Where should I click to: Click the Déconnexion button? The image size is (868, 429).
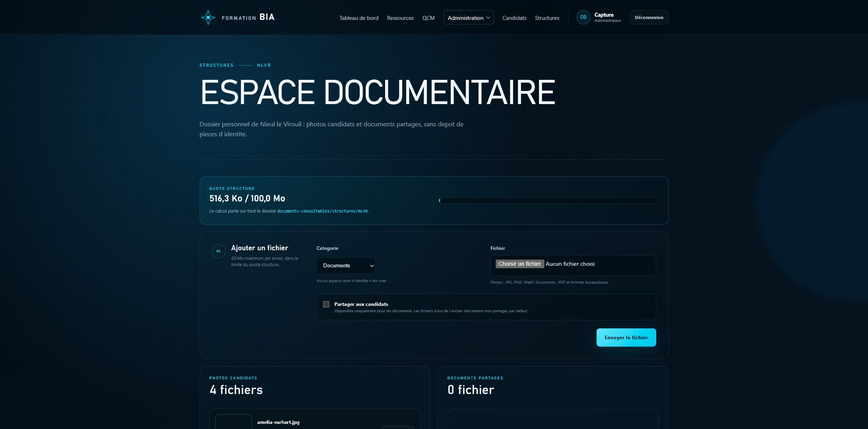(649, 17)
